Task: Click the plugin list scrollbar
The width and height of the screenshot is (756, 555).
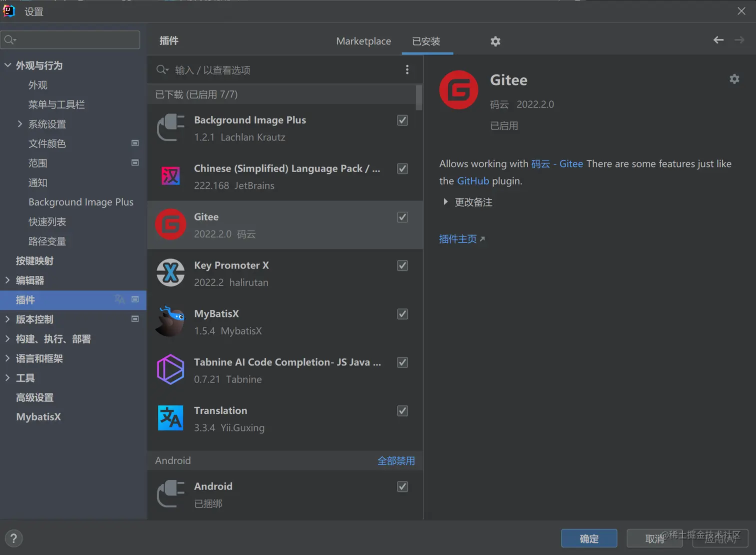Action: pyautogui.click(x=419, y=97)
